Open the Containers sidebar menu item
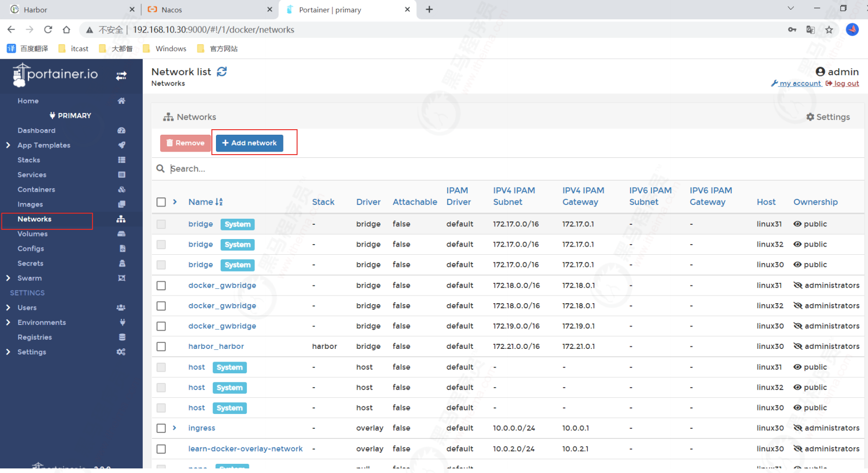This screenshot has width=868, height=473. tap(36, 189)
